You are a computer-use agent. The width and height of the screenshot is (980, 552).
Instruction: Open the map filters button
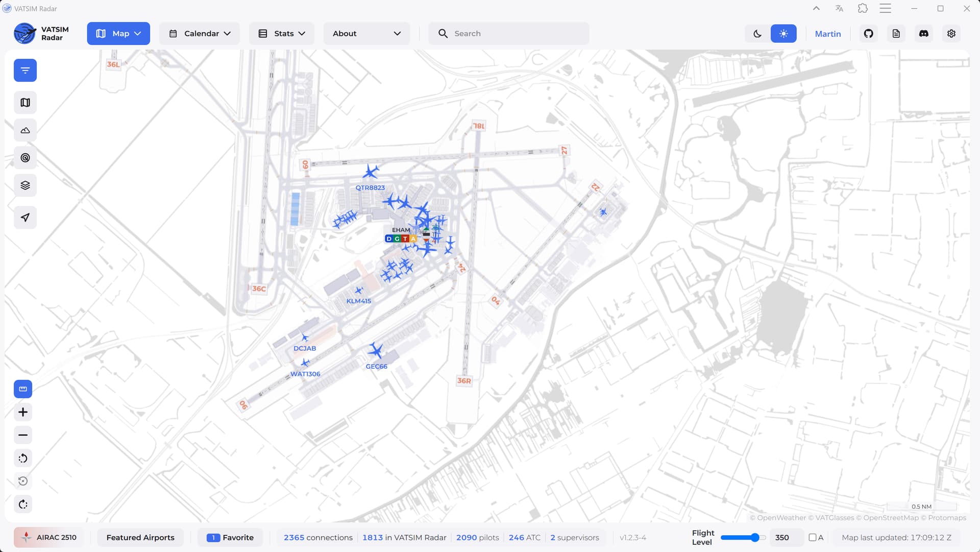25,70
